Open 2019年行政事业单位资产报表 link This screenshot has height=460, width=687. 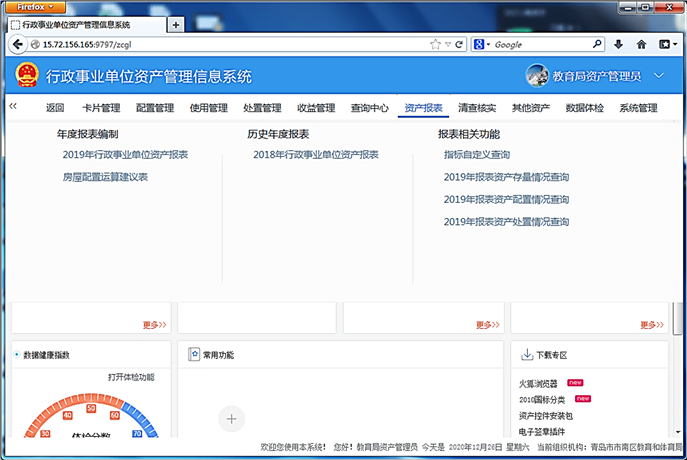[x=125, y=155]
